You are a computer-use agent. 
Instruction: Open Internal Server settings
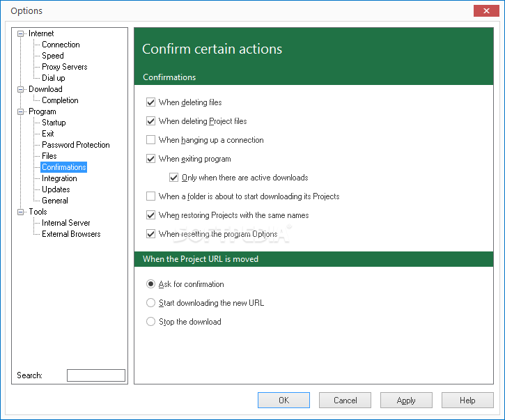tap(65, 223)
